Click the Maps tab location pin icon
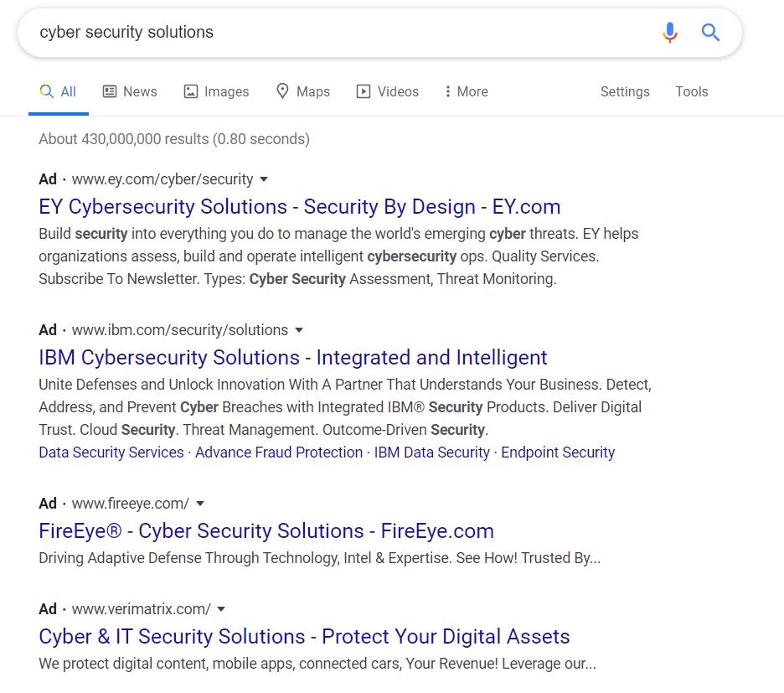The height and width of the screenshot is (693, 784). [x=282, y=91]
